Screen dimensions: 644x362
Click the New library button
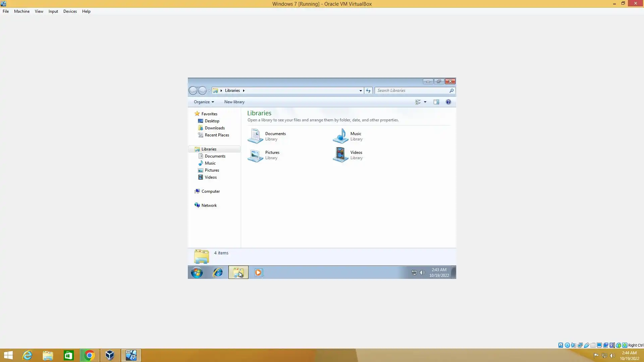tap(234, 102)
